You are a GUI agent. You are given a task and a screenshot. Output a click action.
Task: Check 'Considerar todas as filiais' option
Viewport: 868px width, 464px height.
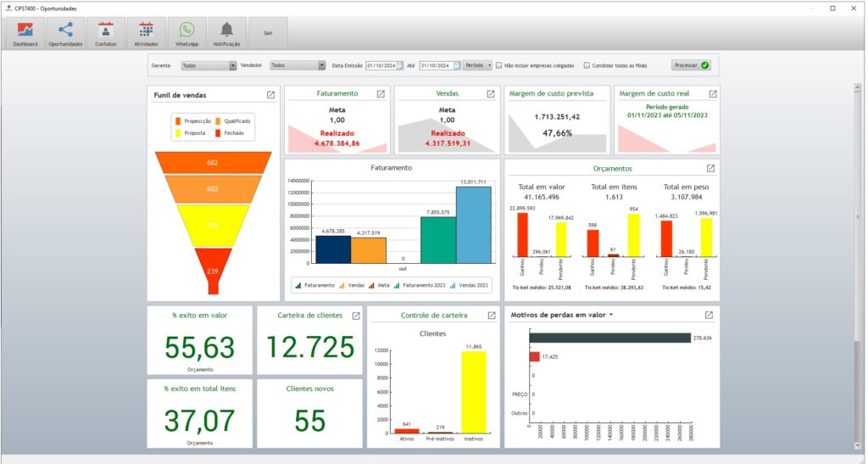click(587, 65)
